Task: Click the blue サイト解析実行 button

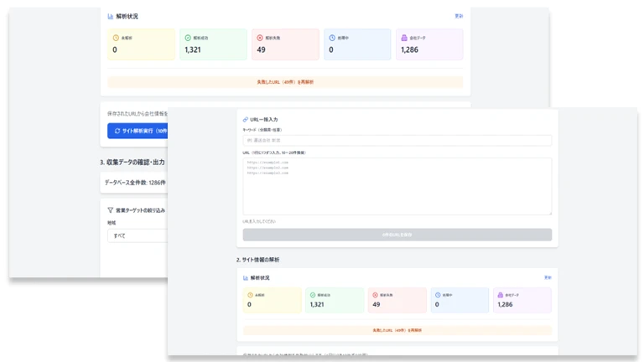Action: [138, 131]
